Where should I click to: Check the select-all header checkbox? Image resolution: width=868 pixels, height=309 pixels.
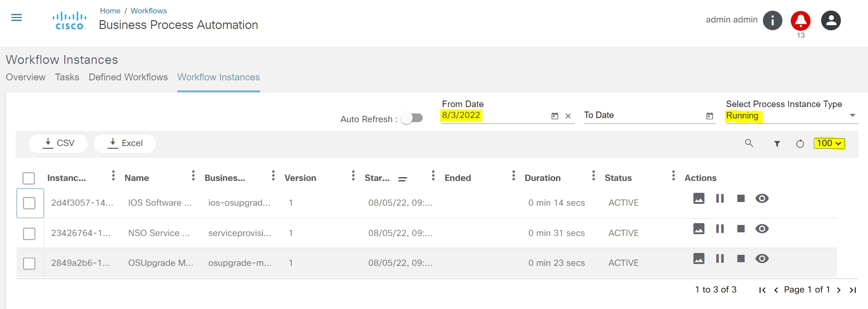pyautogui.click(x=29, y=178)
